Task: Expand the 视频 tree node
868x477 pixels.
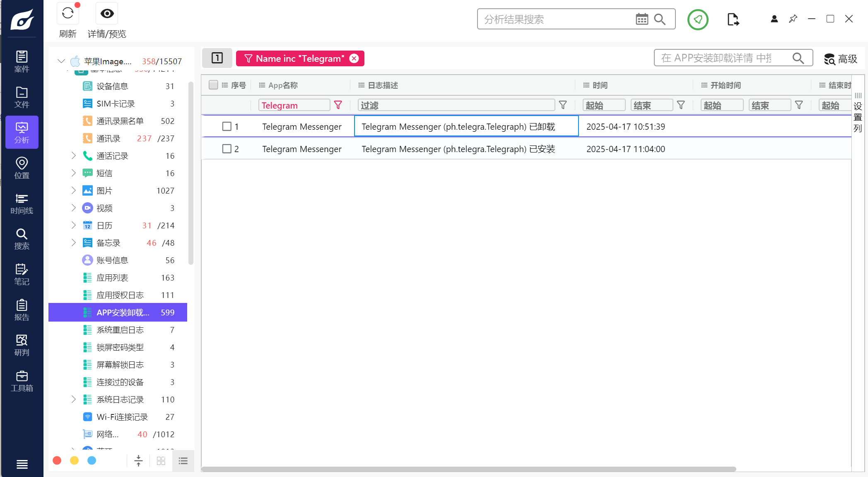Action: click(x=73, y=208)
